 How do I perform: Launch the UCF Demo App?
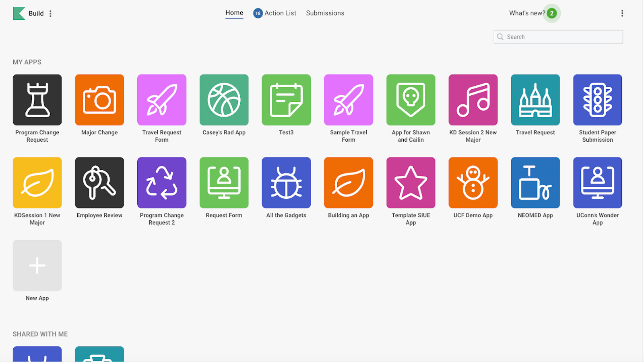[473, 182]
